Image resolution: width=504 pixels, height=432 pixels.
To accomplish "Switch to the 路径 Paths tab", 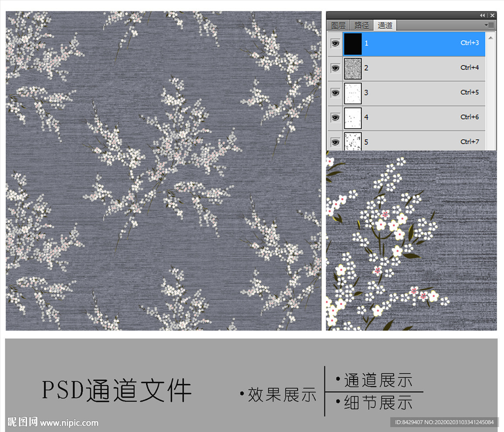I will click(361, 25).
